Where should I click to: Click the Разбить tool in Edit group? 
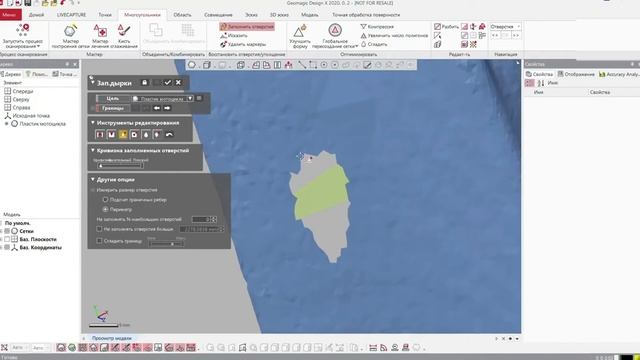tap(446, 27)
